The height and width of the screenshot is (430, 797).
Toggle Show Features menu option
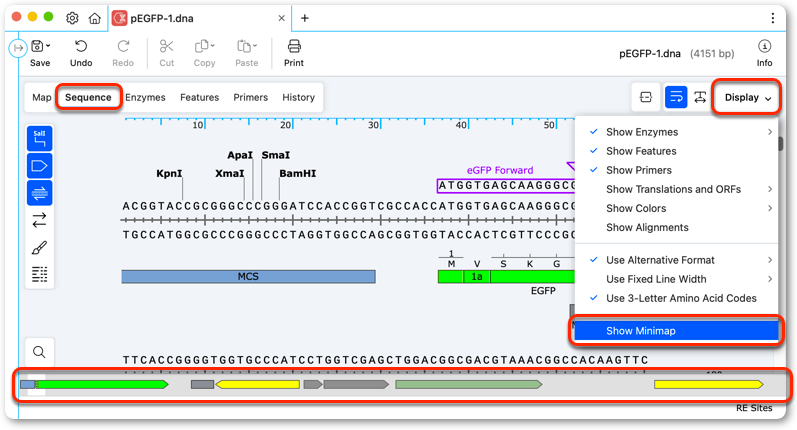click(677, 151)
